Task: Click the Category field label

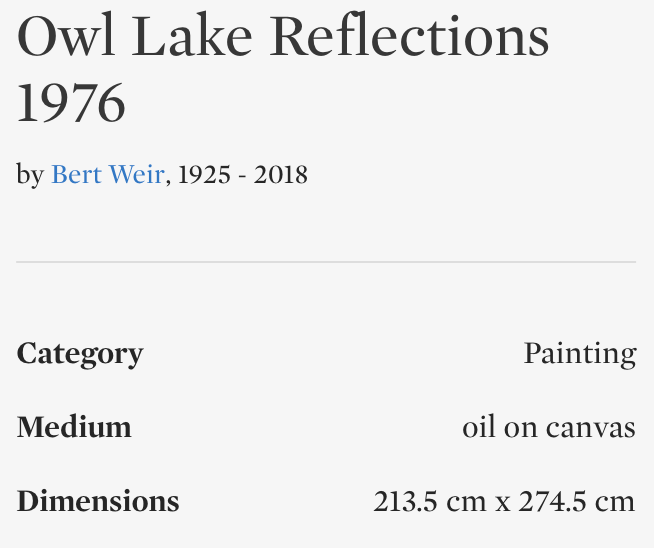Action: tap(80, 354)
